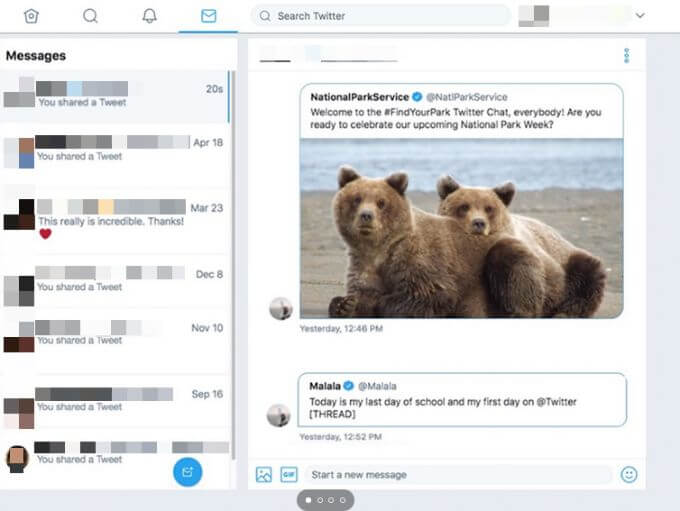This screenshot has height=511, width=680.
Task: Attach a photo using image icon
Action: [264, 475]
